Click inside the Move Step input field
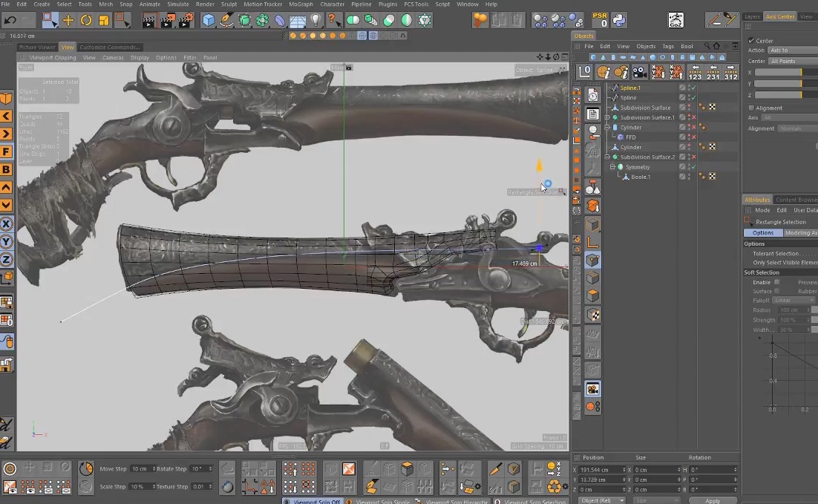Image resolution: width=818 pixels, height=504 pixels. [x=139, y=468]
